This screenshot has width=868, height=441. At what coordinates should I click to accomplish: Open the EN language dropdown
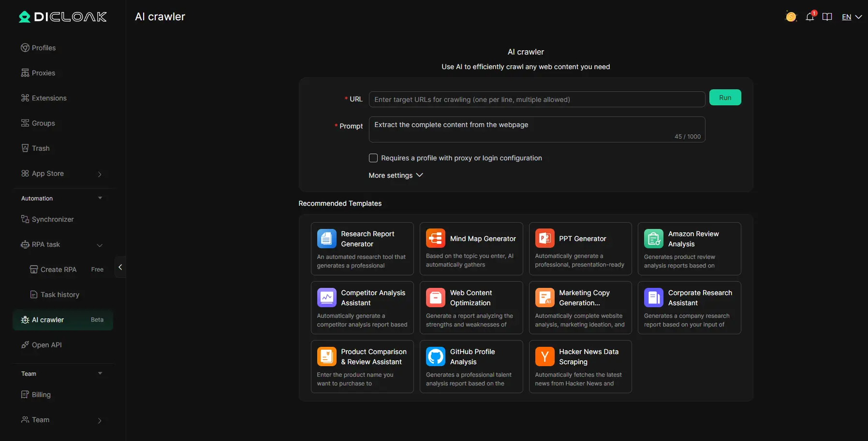[852, 17]
